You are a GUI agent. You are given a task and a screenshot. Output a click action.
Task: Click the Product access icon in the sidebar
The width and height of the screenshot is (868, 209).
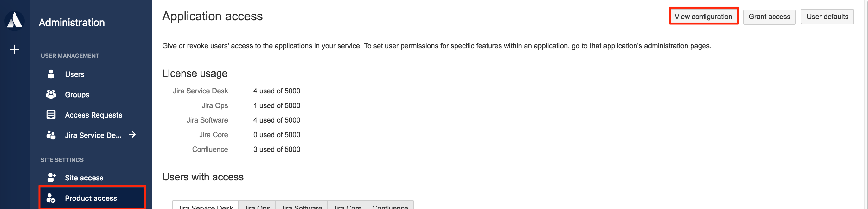51,198
